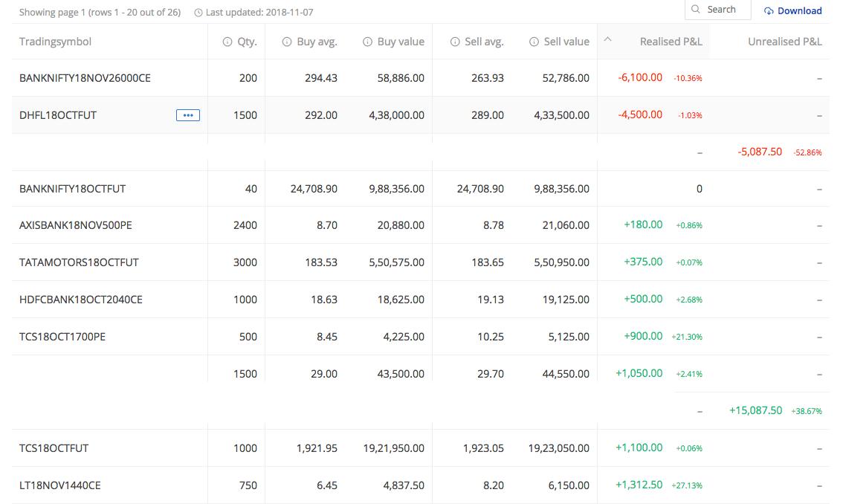This screenshot has height=504, width=843.
Task: Select BANKNIFTY18NOV26000CE symbol
Action: point(85,78)
